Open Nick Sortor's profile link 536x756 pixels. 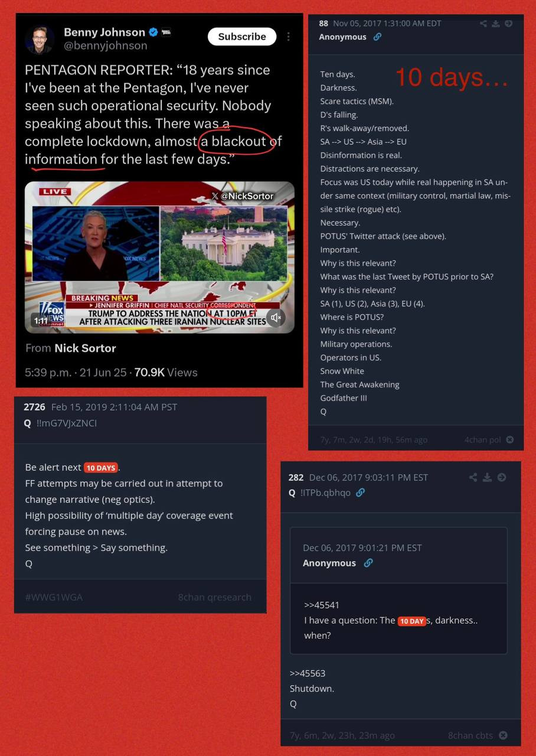(x=85, y=348)
